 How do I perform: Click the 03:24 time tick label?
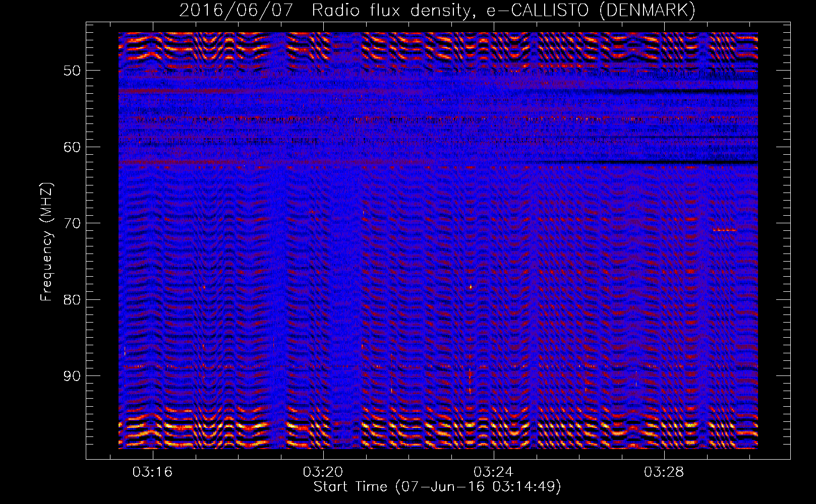[x=493, y=472]
